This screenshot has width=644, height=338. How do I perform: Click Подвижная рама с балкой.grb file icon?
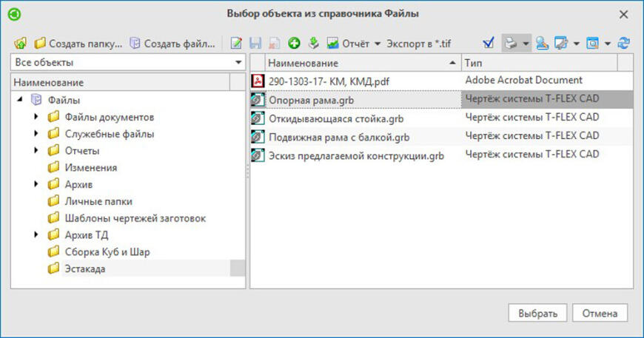tap(258, 137)
